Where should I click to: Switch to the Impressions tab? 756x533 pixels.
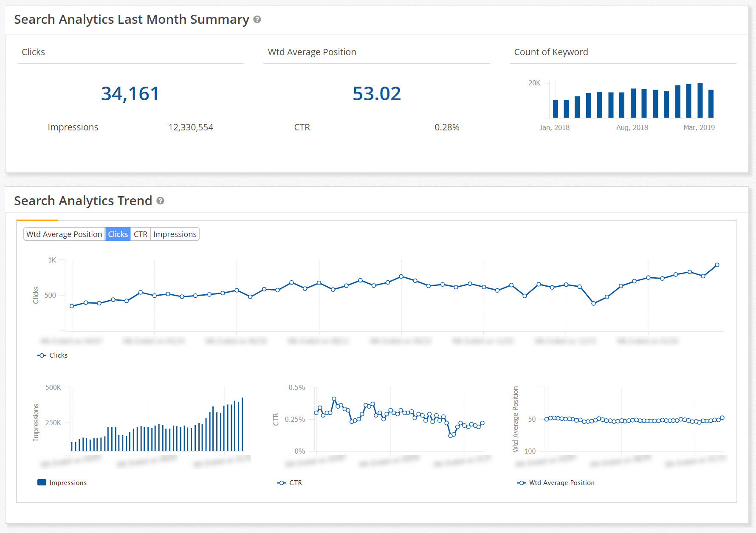[175, 234]
